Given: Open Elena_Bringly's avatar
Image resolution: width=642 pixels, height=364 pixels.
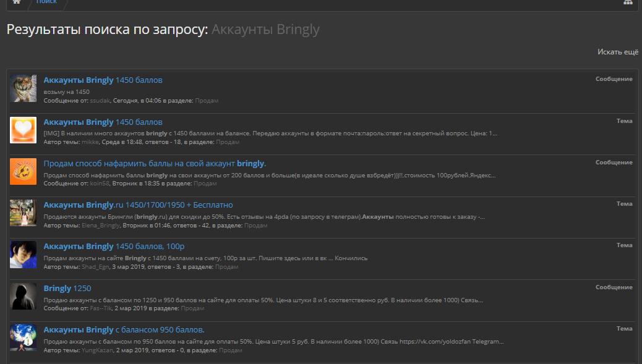Looking at the screenshot, I should pos(24,213).
